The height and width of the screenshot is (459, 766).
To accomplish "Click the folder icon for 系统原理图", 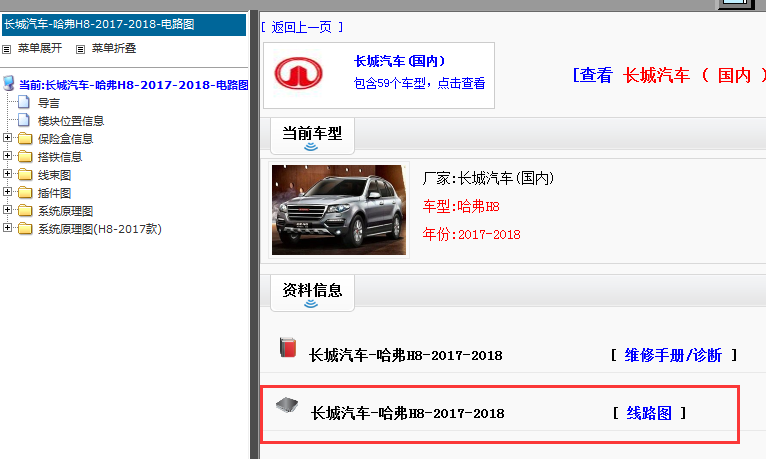I will (x=25, y=211).
